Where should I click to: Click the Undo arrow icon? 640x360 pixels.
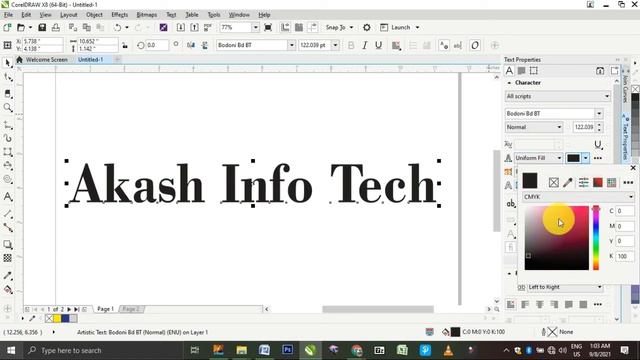point(118,27)
